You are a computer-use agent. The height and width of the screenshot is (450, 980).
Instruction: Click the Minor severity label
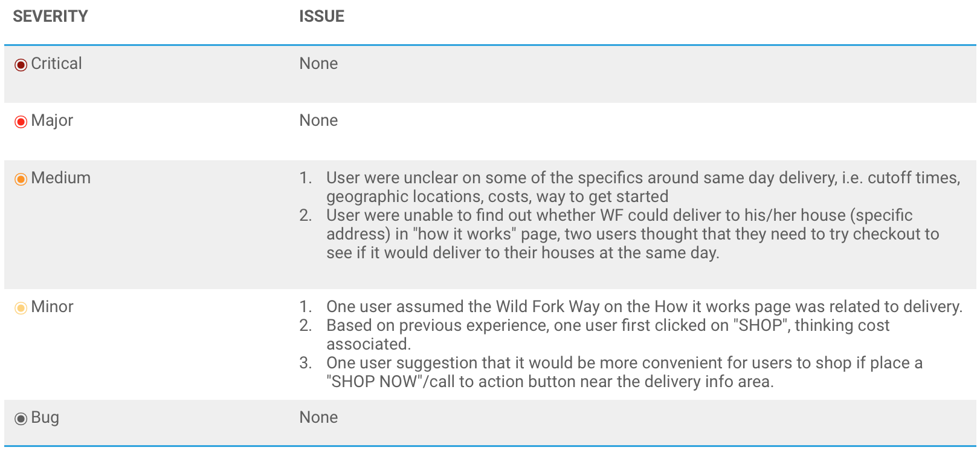(x=53, y=307)
